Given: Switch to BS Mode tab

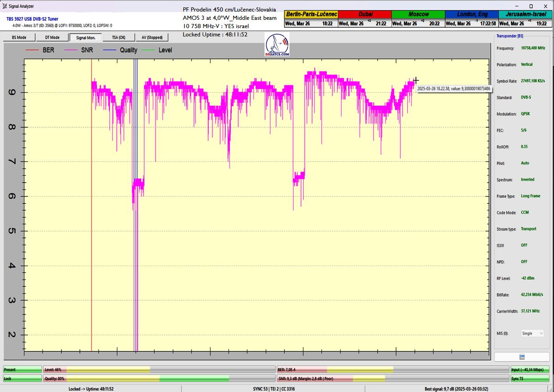Looking at the screenshot, I should (19, 37).
